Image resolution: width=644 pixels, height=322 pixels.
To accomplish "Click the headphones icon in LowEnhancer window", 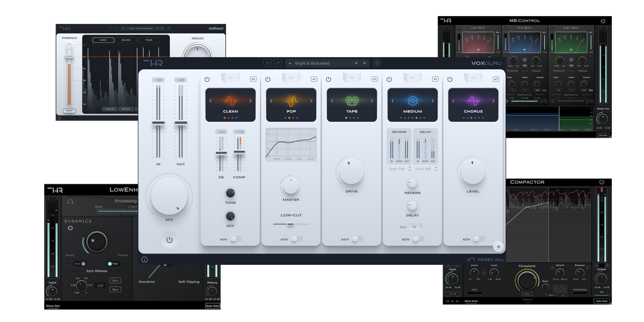I will 70,202.
